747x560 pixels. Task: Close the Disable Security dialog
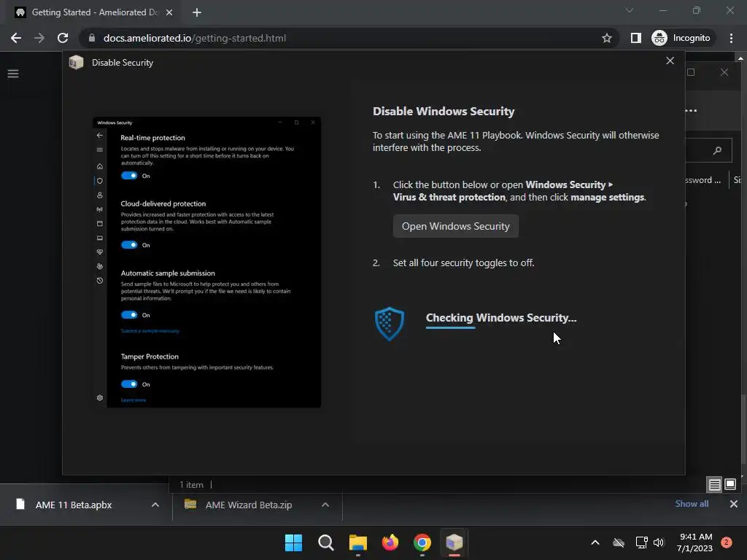[670, 61]
